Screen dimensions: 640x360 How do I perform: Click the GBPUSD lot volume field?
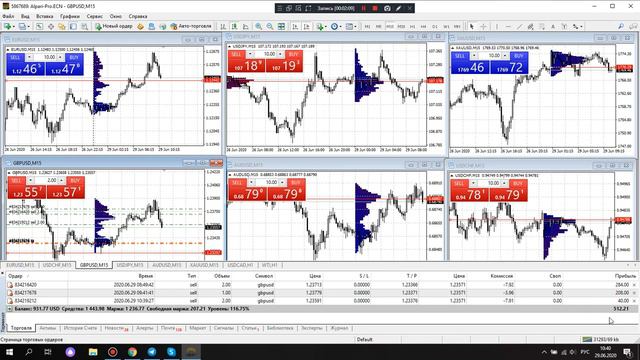pyautogui.click(x=46, y=181)
